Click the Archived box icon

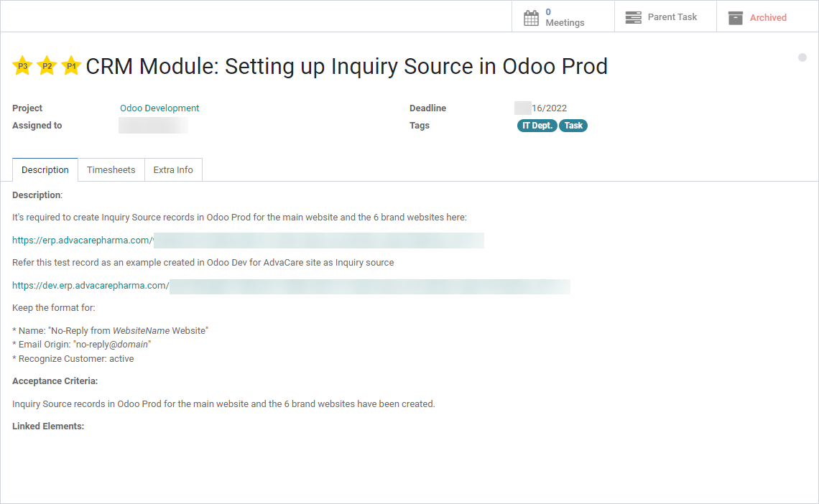tap(736, 18)
